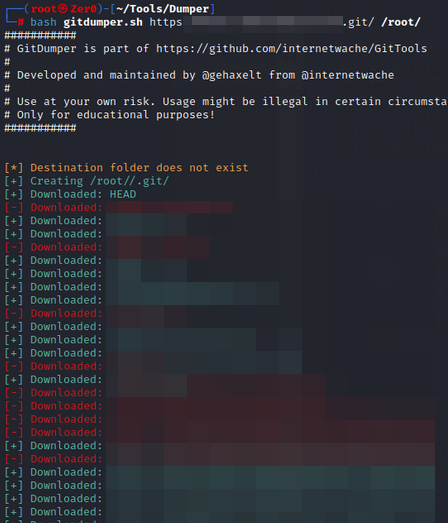Screen dimensions: 448x523
Task: Click @internetwache in the maintained-by line
Action: pos(348,75)
